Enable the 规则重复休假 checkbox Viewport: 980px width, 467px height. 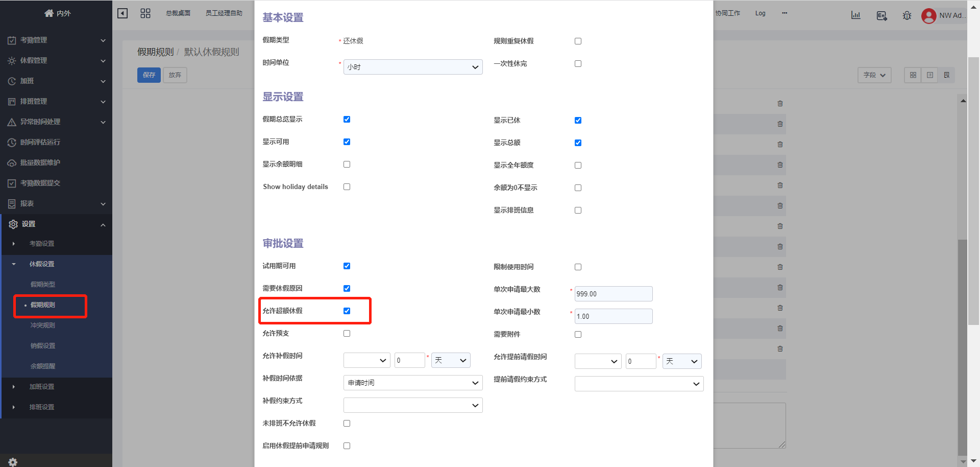(x=577, y=41)
